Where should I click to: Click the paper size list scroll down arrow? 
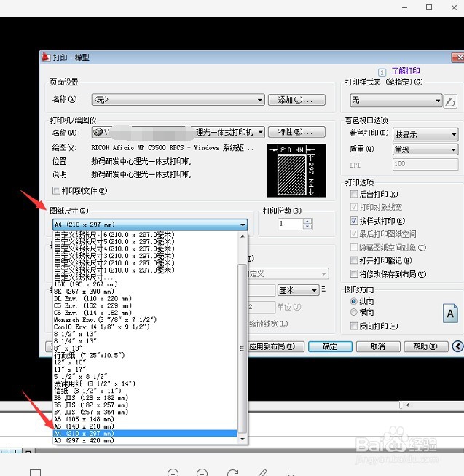click(243, 439)
